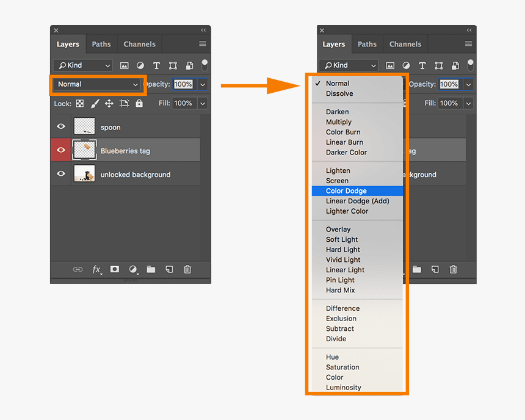Screen dimensions: 525x420
Task: Click the create new group folder icon in left panel
Action: [x=151, y=269]
